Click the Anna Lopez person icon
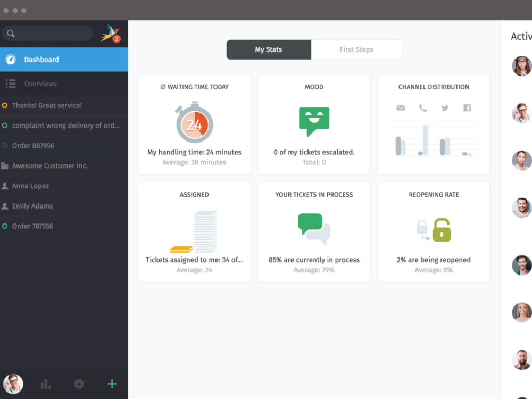Image resolution: width=532 pixels, height=399 pixels. [x=5, y=186]
